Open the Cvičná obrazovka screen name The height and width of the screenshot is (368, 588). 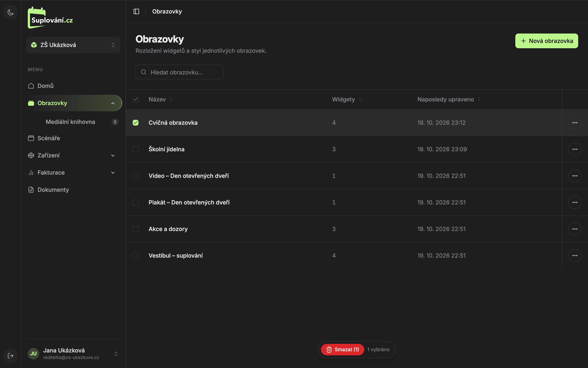coord(173,123)
